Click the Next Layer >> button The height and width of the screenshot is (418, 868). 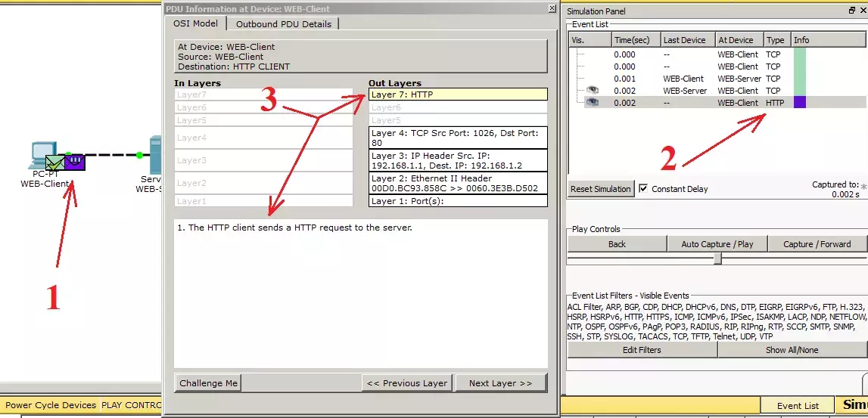(500, 383)
